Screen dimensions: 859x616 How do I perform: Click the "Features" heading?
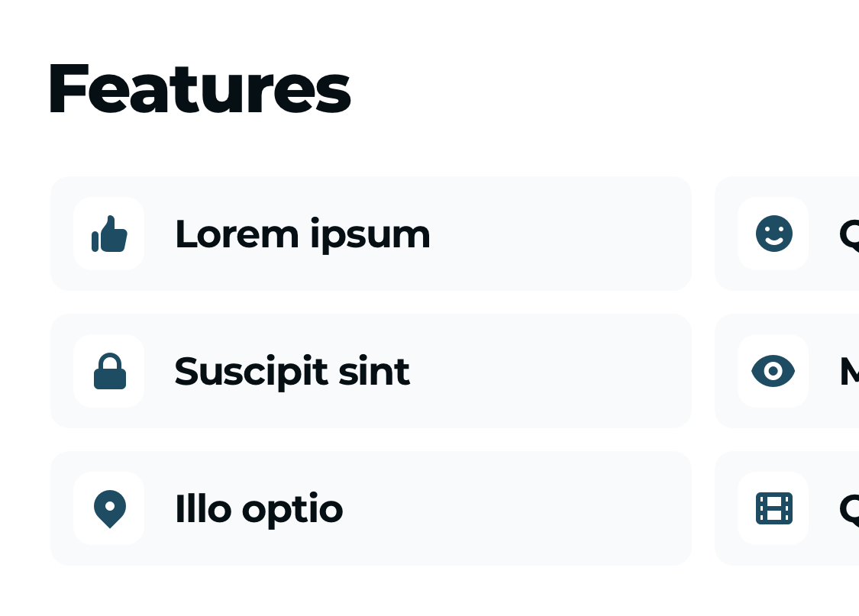(199, 89)
